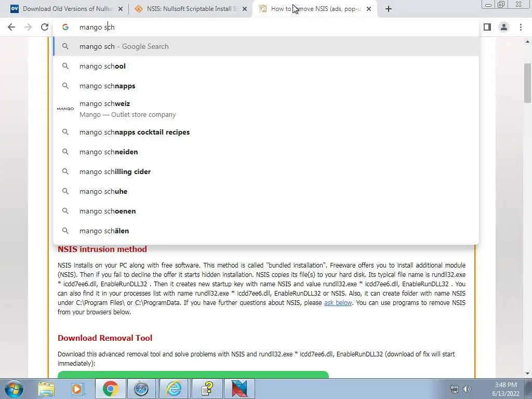Open Internet Explorer from the taskbar

(174, 389)
